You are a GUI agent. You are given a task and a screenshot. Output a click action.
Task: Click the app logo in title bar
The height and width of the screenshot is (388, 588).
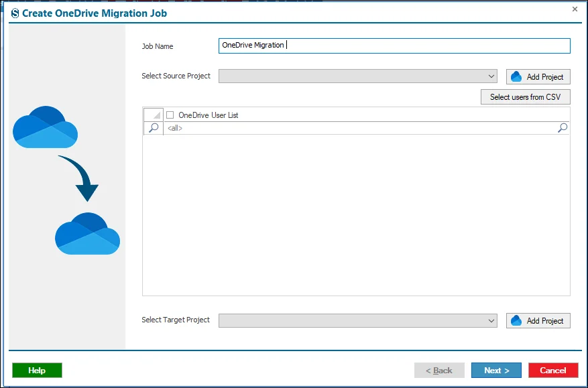15,13
